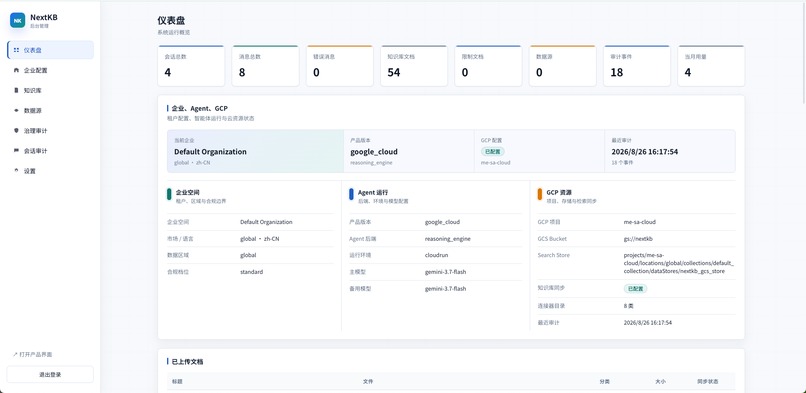The width and height of the screenshot is (806, 393).
Task: Select the 知识库文档 card showing 54
Action: (x=414, y=66)
